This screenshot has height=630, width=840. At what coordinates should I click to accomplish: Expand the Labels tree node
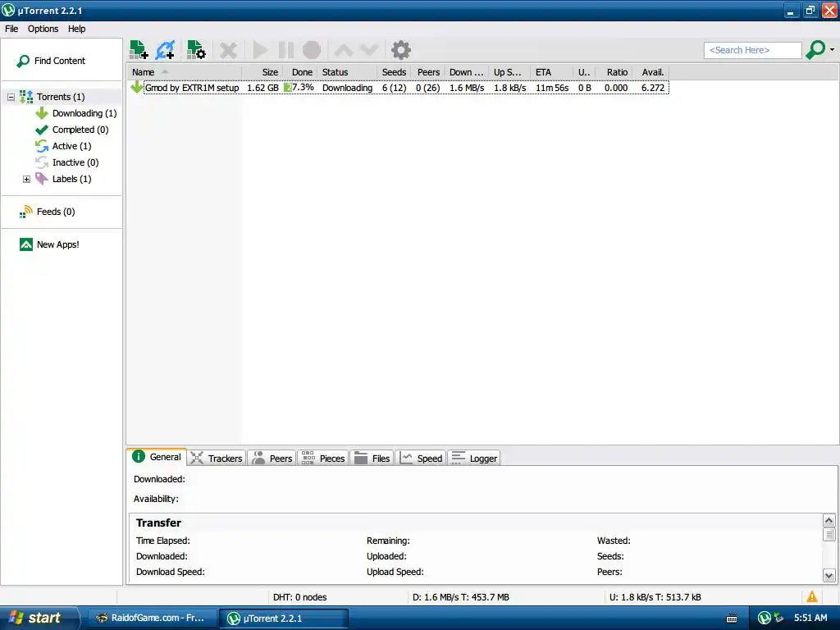coord(26,179)
